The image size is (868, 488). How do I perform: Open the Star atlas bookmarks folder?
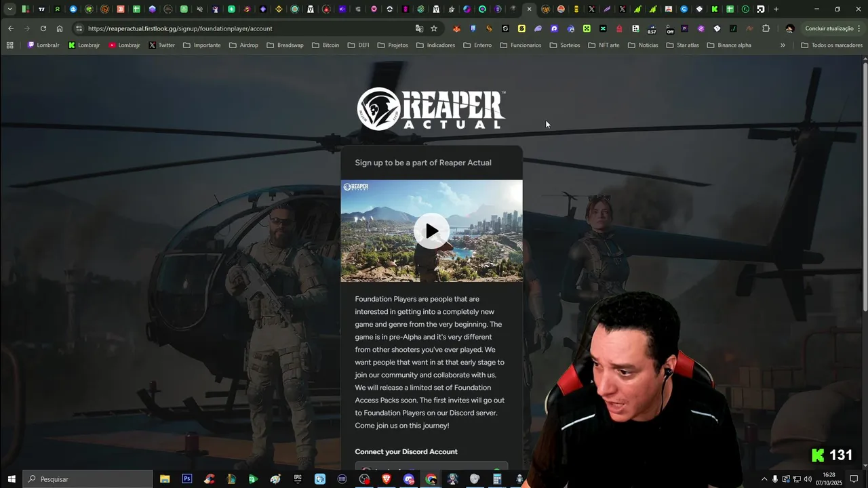tap(682, 45)
